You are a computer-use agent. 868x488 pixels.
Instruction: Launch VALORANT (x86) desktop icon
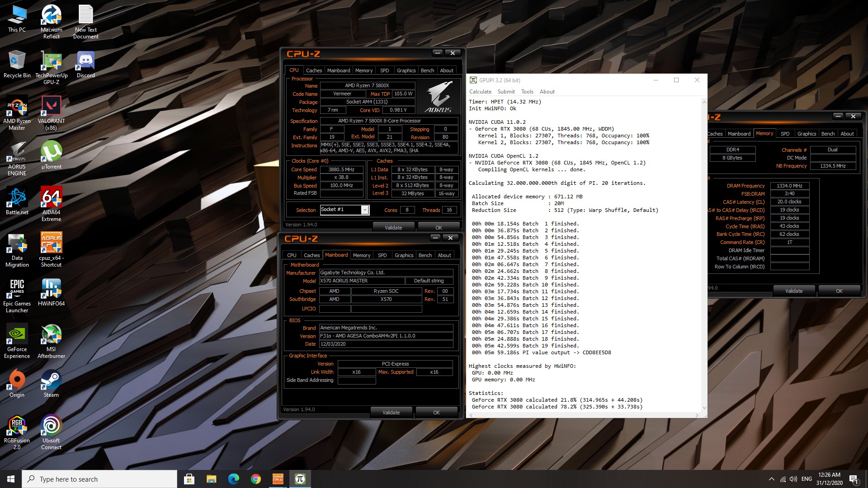click(x=52, y=113)
